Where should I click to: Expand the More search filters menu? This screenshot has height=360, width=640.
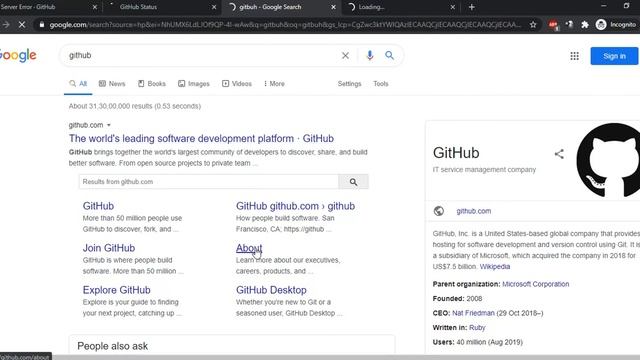pyautogui.click(x=274, y=84)
